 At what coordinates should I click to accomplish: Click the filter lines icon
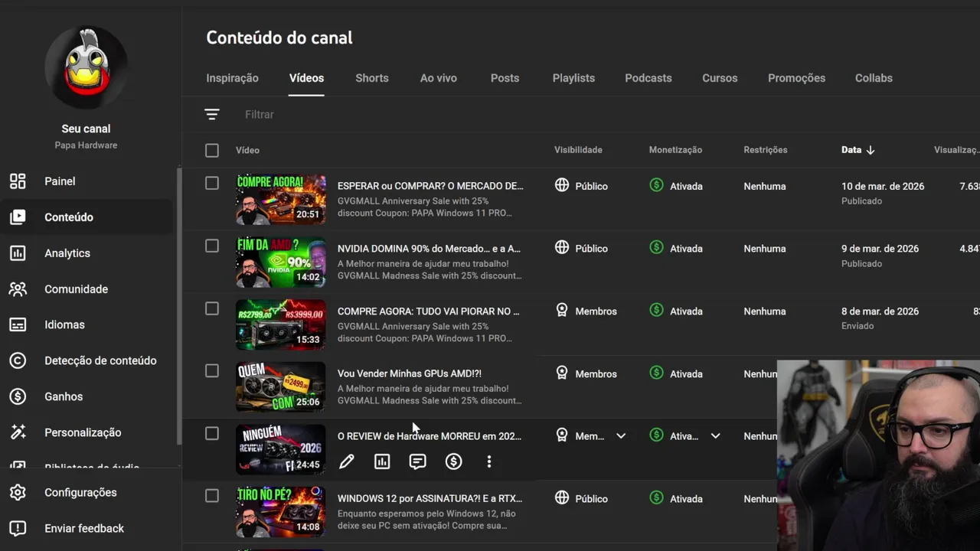click(212, 114)
